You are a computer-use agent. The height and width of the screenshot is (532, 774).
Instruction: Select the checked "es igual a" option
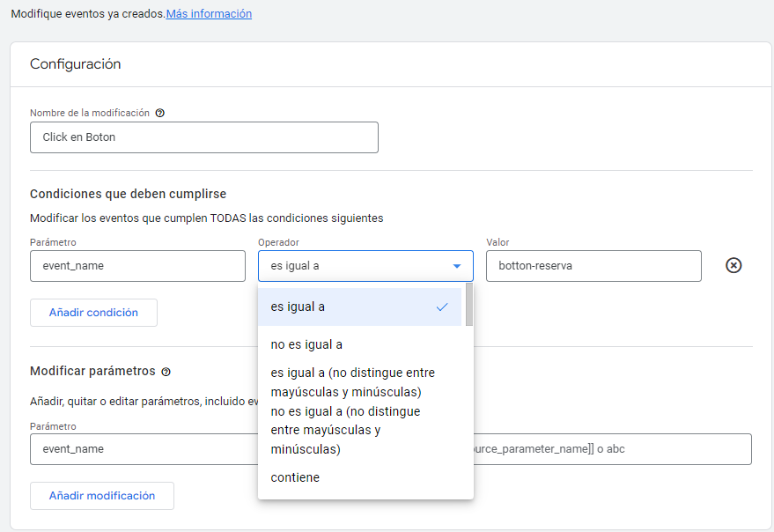tap(359, 307)
